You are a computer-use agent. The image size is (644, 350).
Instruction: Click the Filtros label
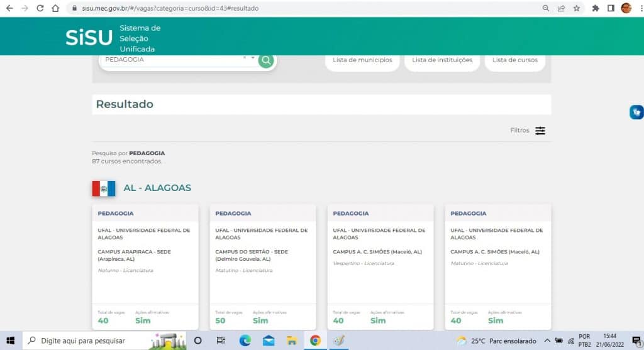click(519, 131)
